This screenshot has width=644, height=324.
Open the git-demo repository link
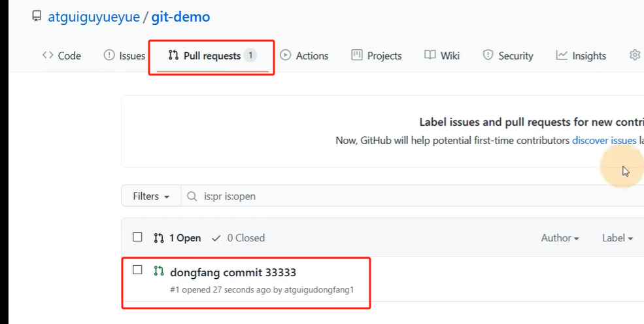click(x=180, y=17)
